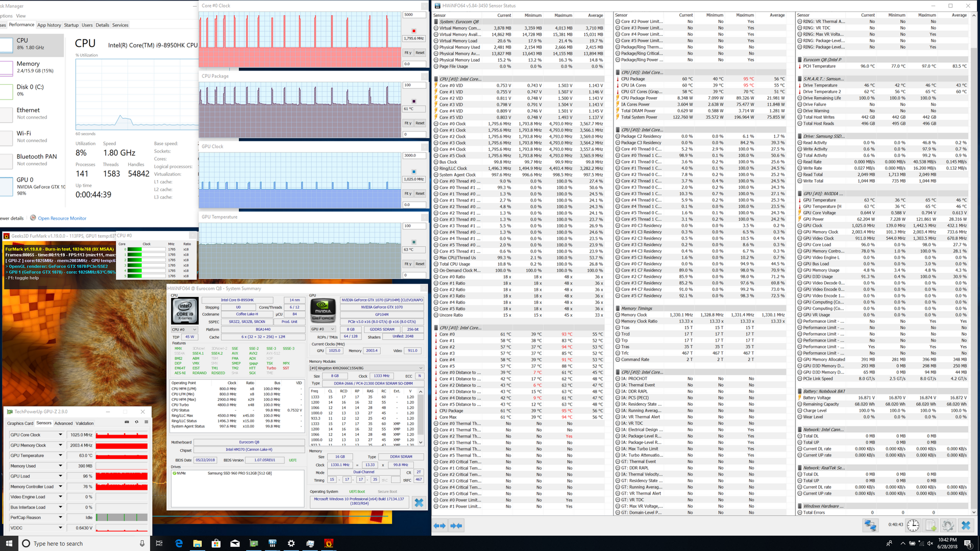This screenshot has height=551, width=980.
Task: Switch to HWiNFO64 taskbar icon
Action: pos(273,543)
